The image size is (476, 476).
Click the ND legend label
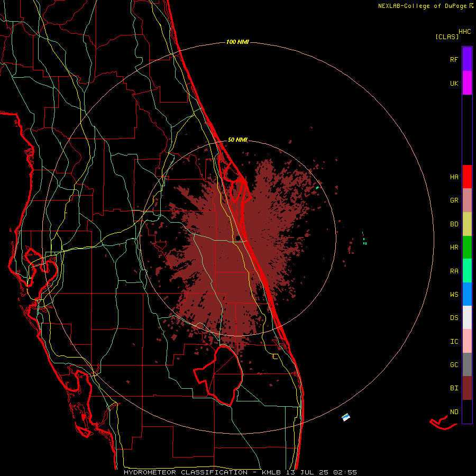pyautogui.click(x=454, y=412)
